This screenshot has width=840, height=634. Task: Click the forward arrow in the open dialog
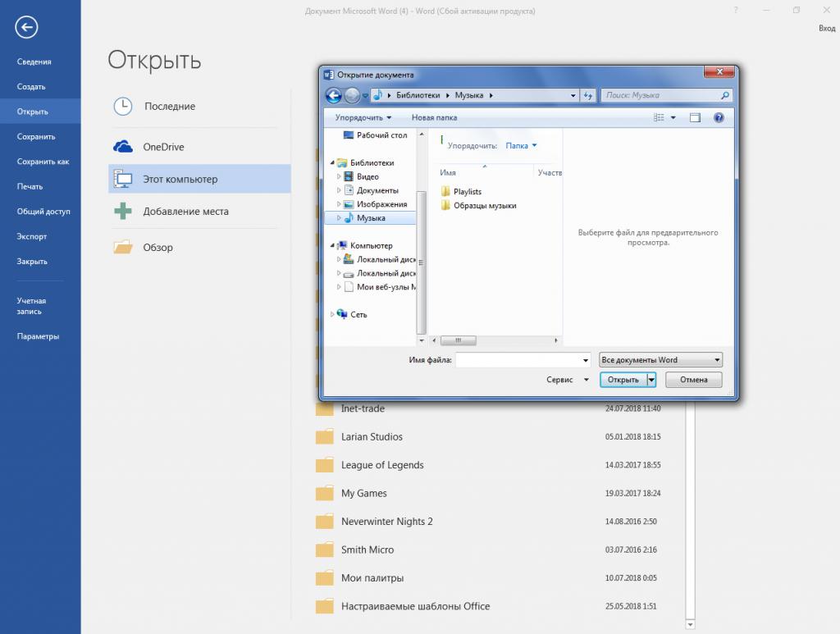(x=352, y=95)
